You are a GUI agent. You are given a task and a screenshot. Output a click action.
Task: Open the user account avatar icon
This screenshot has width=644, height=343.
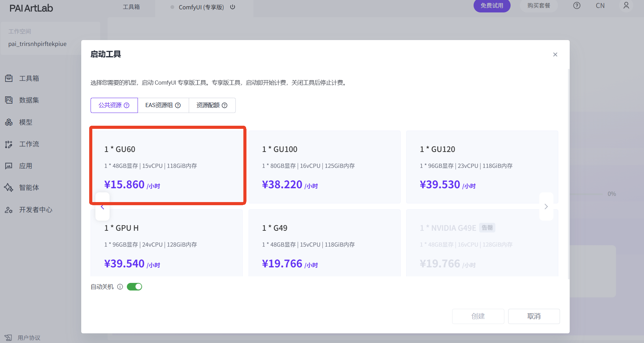click(626, 6)
